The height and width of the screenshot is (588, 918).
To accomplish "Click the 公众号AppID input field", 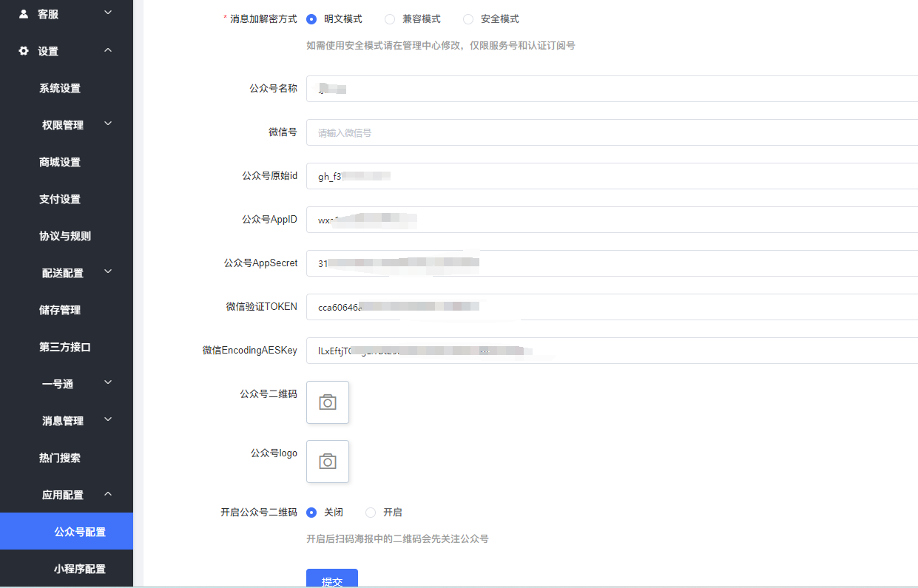I will pyautogui.click(x=612, y=220).
